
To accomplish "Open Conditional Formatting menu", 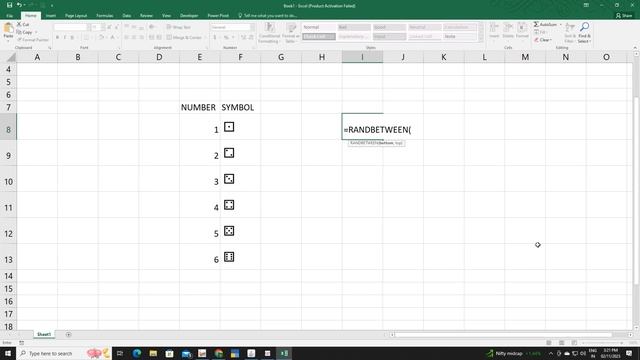I will (269, 33).
